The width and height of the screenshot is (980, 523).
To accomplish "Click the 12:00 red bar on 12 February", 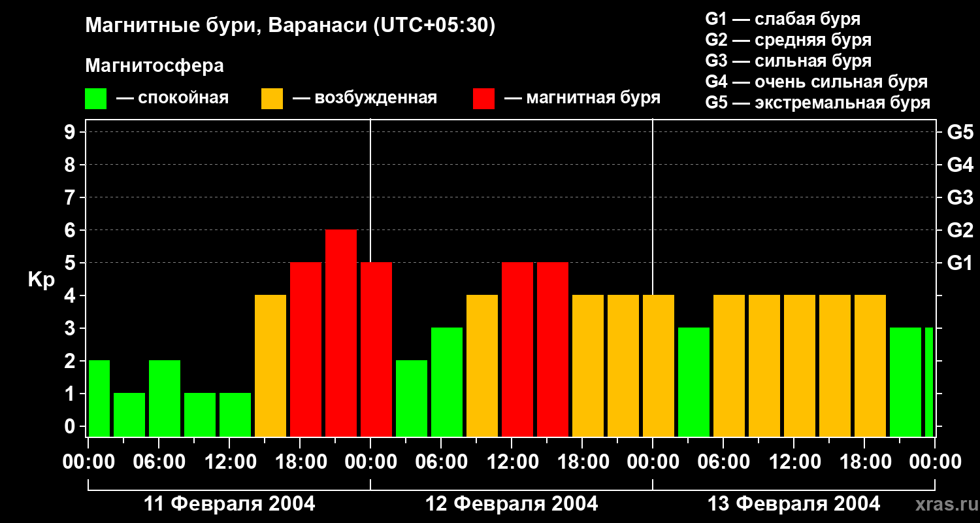I will coord(517,349).
